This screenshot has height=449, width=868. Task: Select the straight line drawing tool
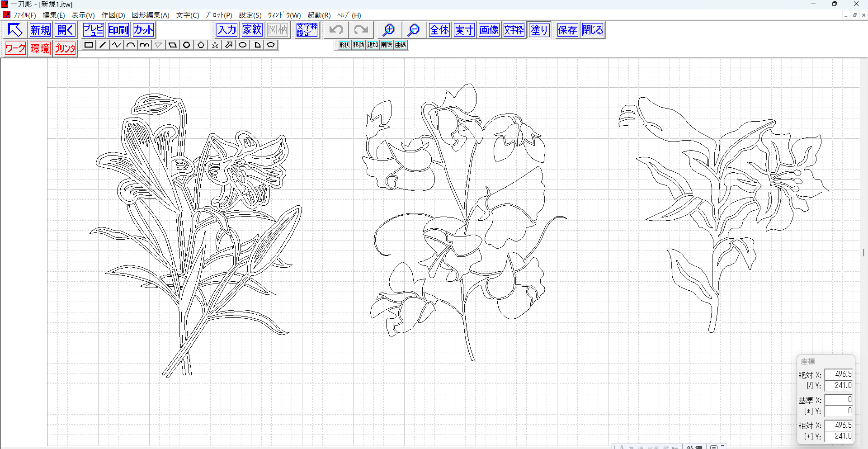(103, 45)
